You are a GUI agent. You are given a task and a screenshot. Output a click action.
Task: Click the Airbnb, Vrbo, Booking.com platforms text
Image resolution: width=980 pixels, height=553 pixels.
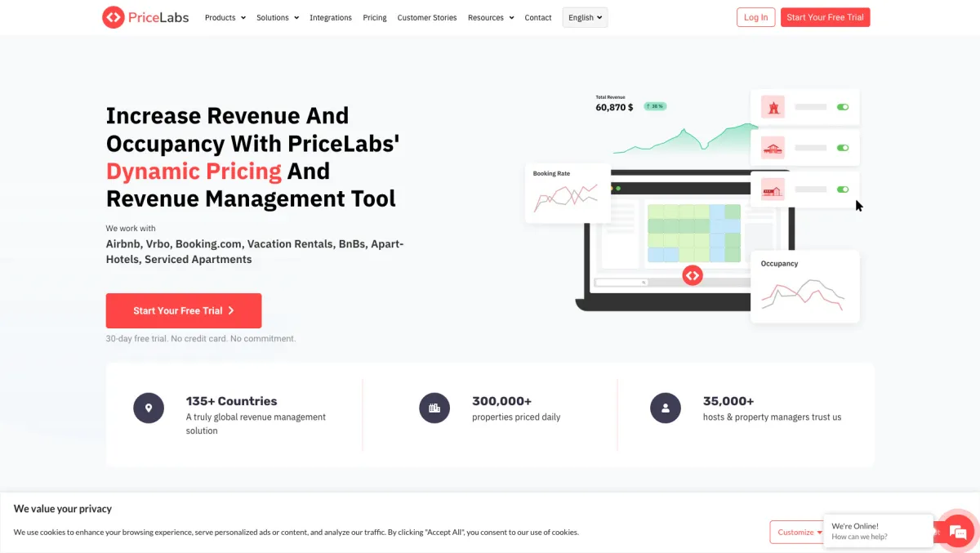[x=255, y=252]
